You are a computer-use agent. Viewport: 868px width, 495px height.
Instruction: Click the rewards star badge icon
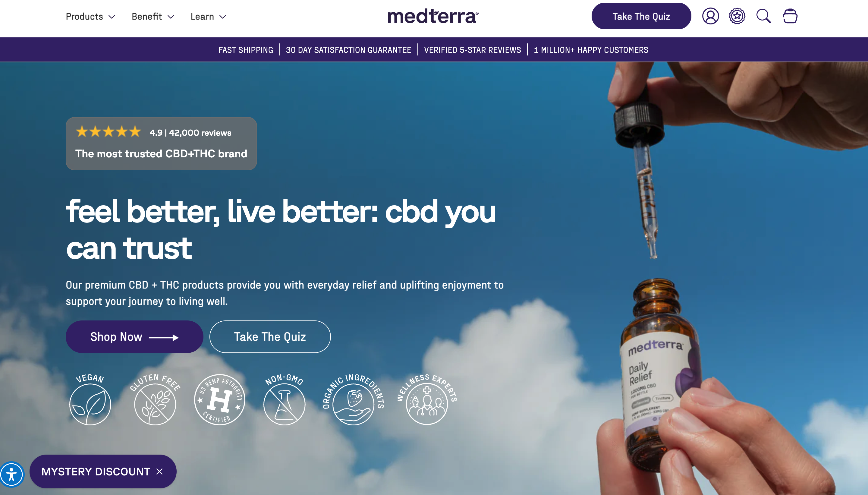click(x=737, y=16)
